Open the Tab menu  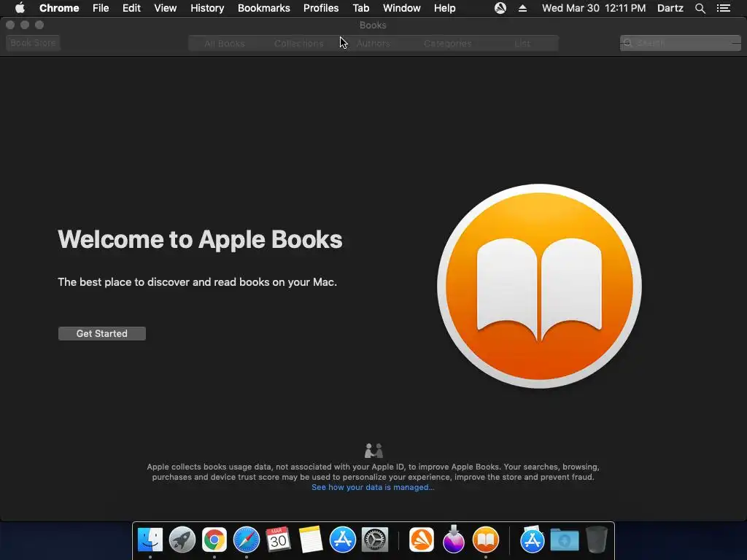[x=360, y=8]
